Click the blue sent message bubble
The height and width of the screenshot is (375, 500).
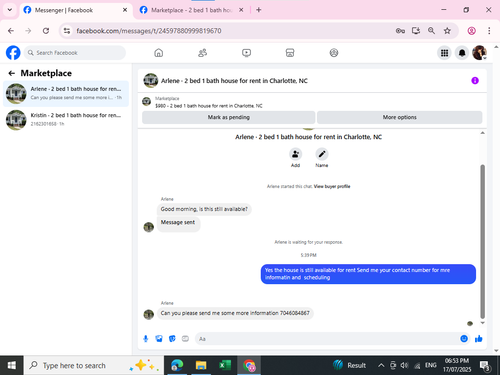[368, 274]
